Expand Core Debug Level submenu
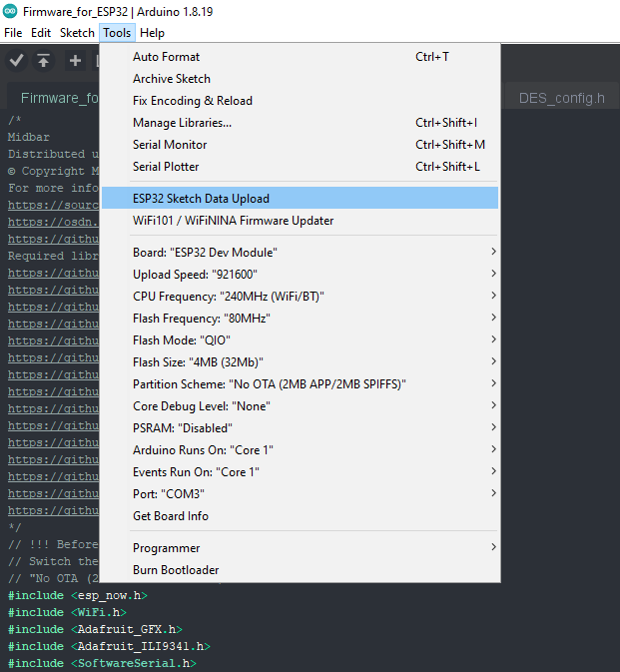The height and width of the screenshot is (672, 620). point(300,405)
